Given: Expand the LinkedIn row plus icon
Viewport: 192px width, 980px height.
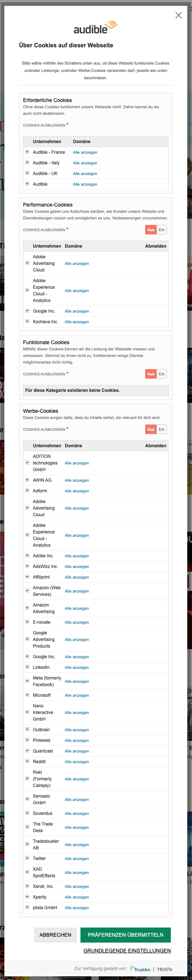Looking at the screenshot, I should pyautogui.click(x=27, y=667).
